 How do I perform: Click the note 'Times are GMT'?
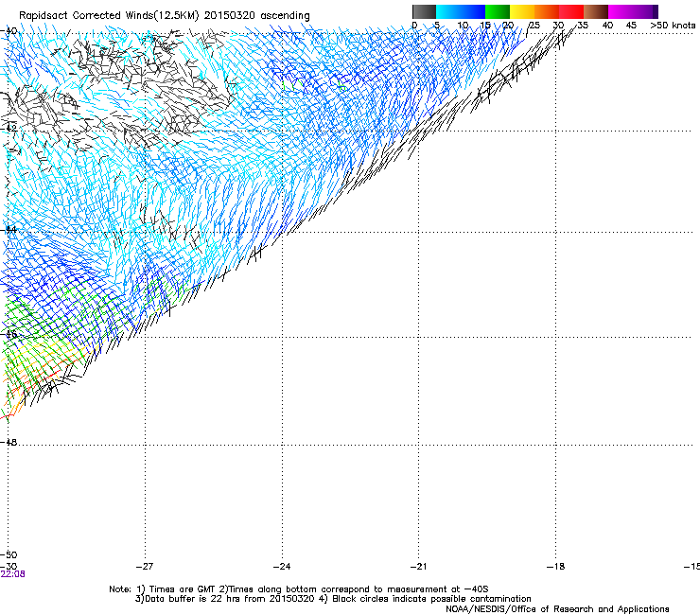183,589
